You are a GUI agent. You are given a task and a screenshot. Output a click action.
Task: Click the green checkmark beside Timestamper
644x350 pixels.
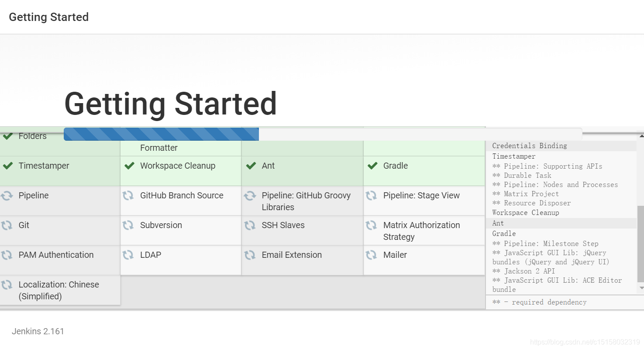(7, 166)
